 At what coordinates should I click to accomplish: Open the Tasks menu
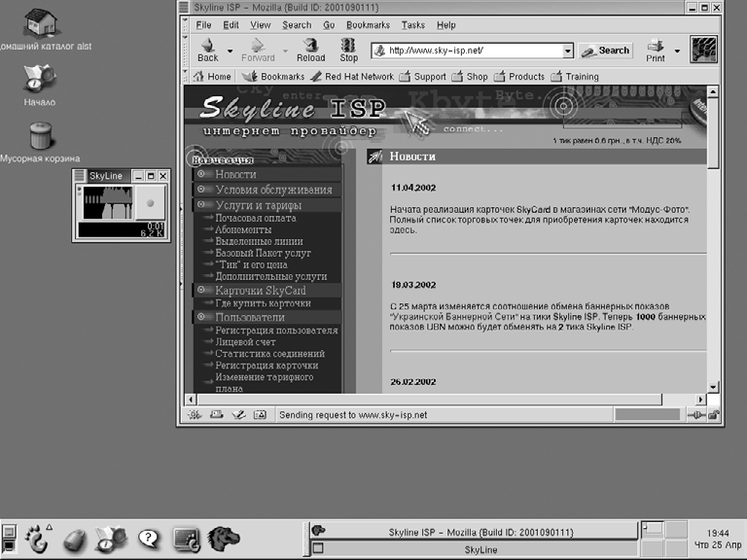coord(413,25)
